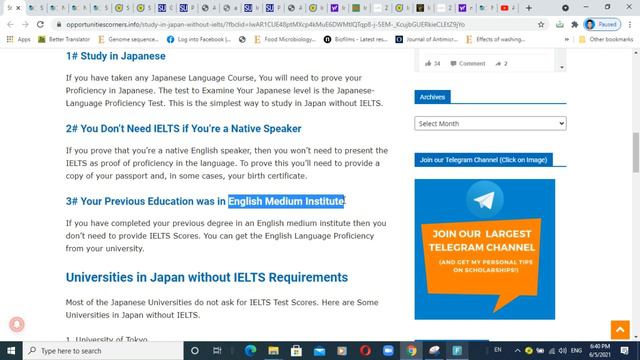Click the Facebook widget like icon
The image size is (640, 360).
point(428,63)
